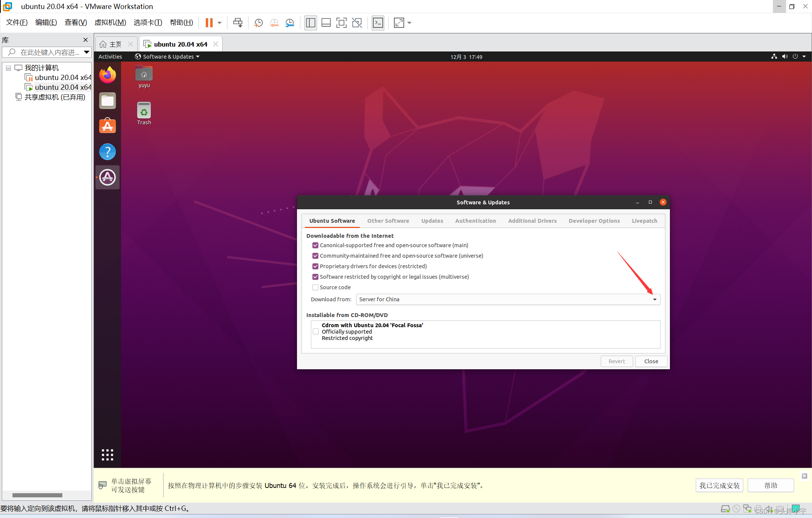Enter full screen mode icon
812x518 pixels.
[x=341, y=23]
